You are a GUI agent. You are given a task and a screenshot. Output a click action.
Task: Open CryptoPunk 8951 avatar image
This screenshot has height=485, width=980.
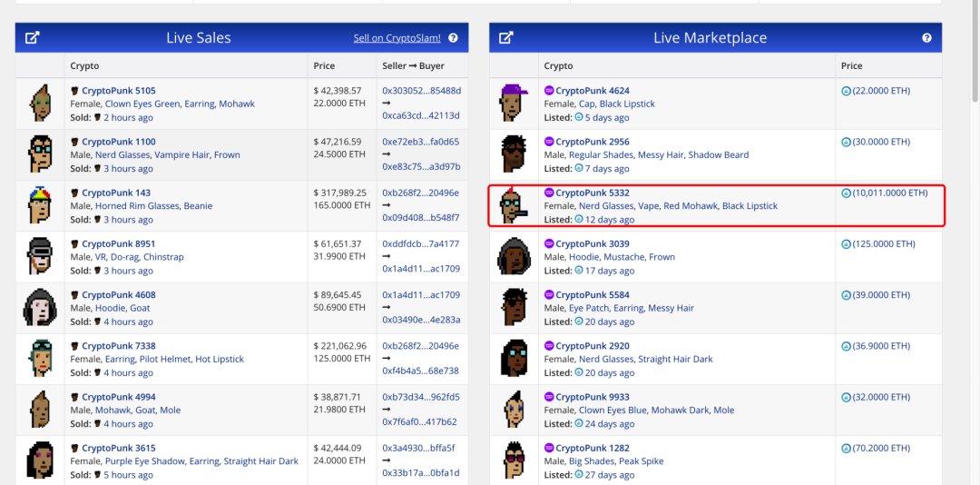40,257
